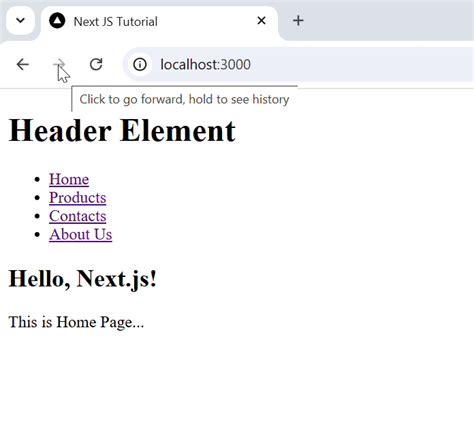Visit the About Us link
474x445 pixels.
(81, 234)
